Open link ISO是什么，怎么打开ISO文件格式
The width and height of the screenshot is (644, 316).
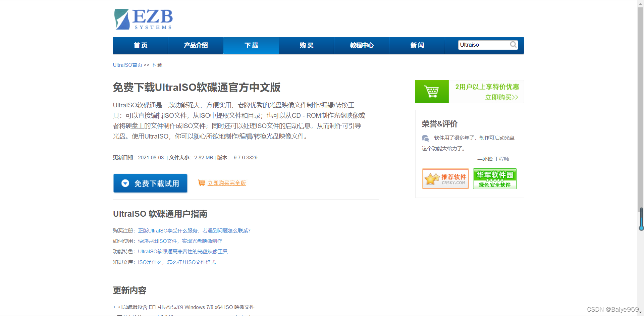[x=177, y=262]
